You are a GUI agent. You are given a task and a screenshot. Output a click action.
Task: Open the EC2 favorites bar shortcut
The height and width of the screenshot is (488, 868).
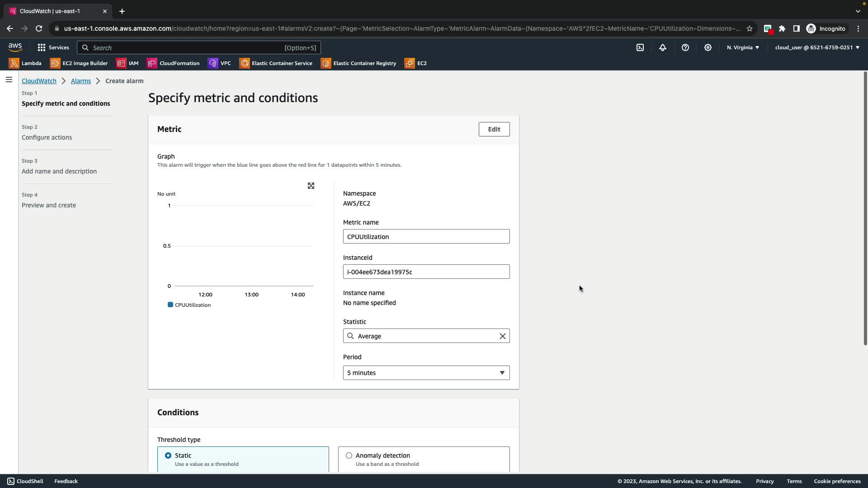(x=416, y=63)
